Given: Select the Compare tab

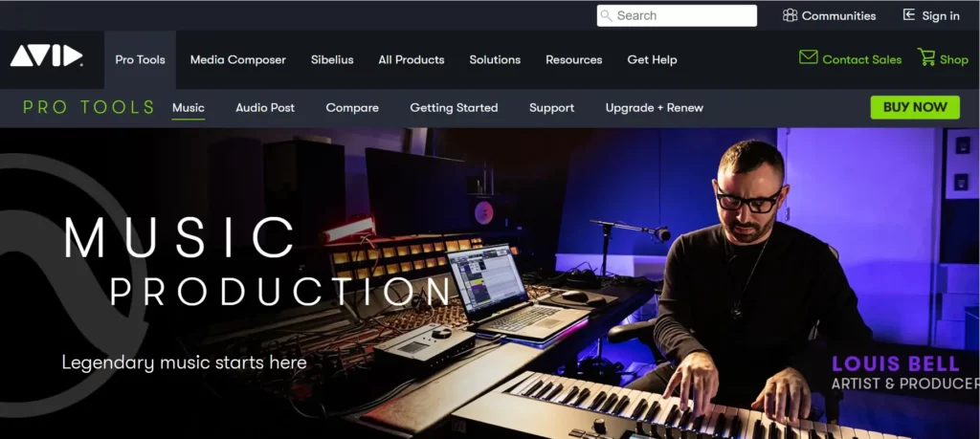Looking at the screenshot, I should [352, 108].
